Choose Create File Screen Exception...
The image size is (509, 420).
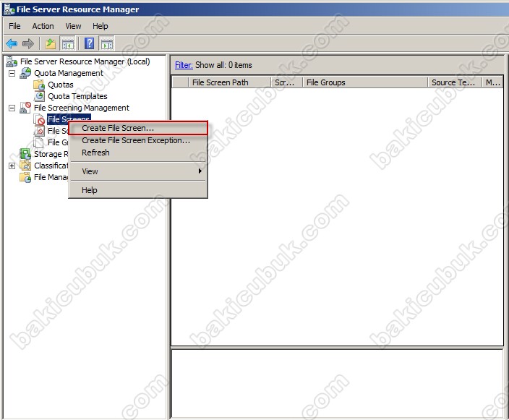pos(138,140)
